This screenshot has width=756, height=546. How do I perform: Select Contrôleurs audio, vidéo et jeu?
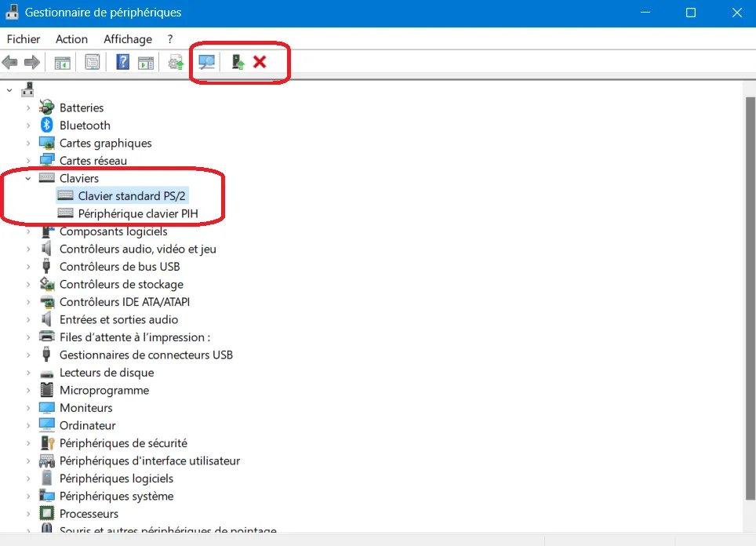click(138, 249)
